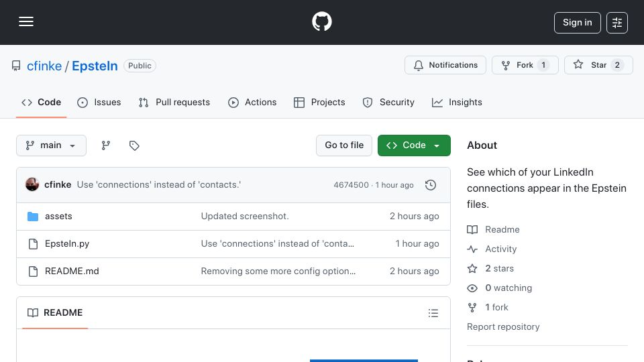
Task: Open the Actions tab
Action: click(252, 102)
